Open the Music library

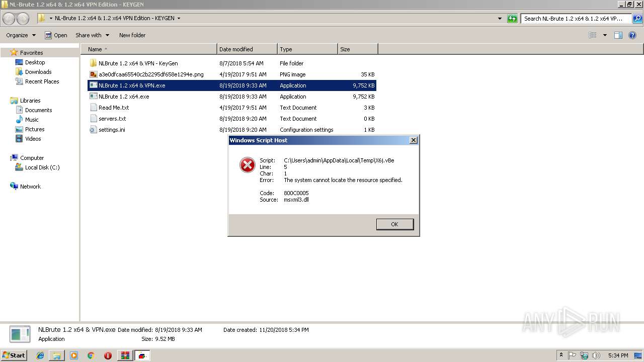tap(32, 120)
